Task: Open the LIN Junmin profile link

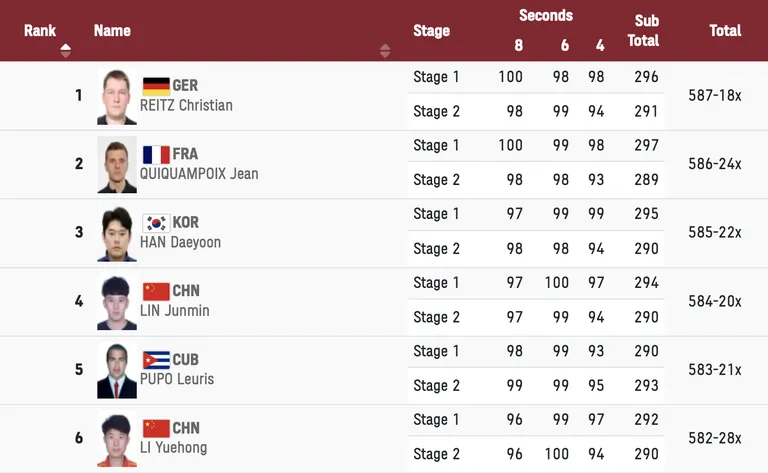Action: pos(174,311)
